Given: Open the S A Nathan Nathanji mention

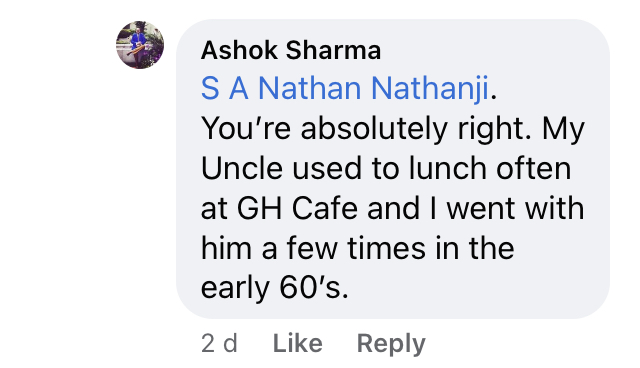Looking at the screenshot, I should pos(344,88).
